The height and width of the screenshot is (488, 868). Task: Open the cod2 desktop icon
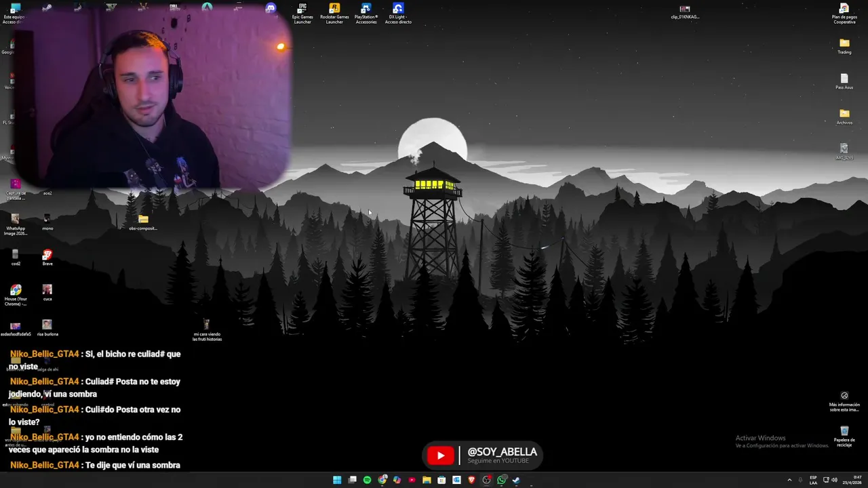tap(16, 258)
